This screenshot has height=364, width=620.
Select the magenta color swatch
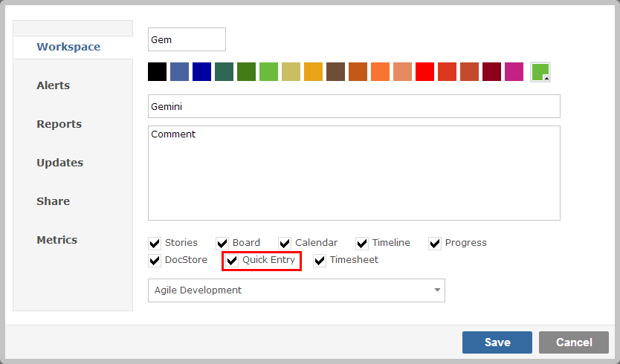click(x=514, y=71)
